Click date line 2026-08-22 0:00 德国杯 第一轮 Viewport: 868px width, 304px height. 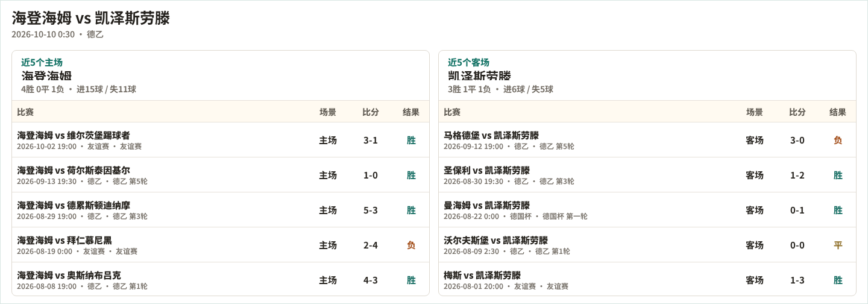(515, 216)
